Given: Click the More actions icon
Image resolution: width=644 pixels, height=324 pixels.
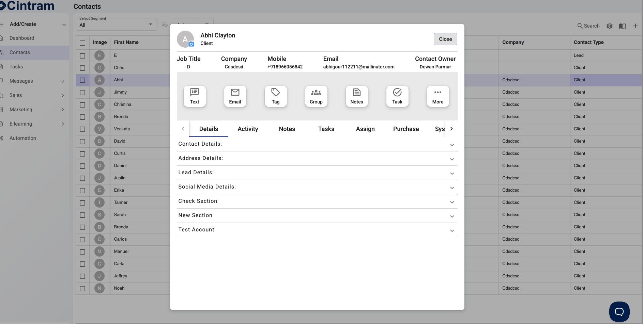Looking at the screenshot, I should point(438,96).
